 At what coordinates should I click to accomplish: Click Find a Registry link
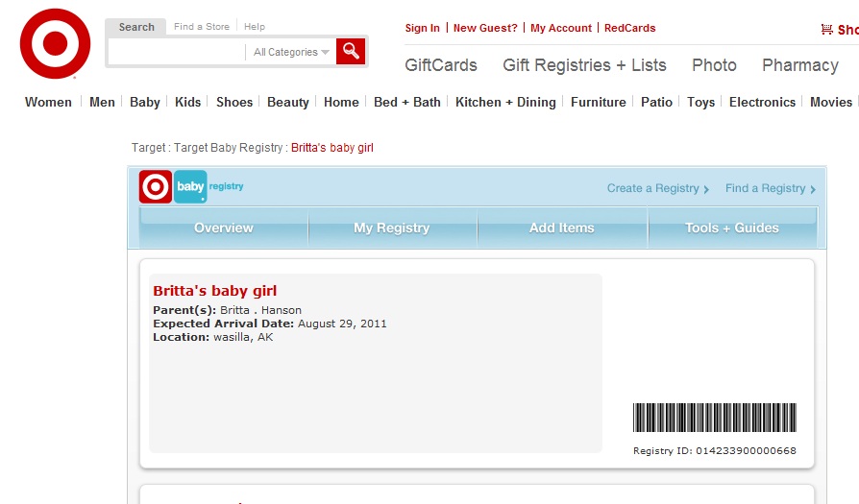pyautogui.click(x=771, y=188)
